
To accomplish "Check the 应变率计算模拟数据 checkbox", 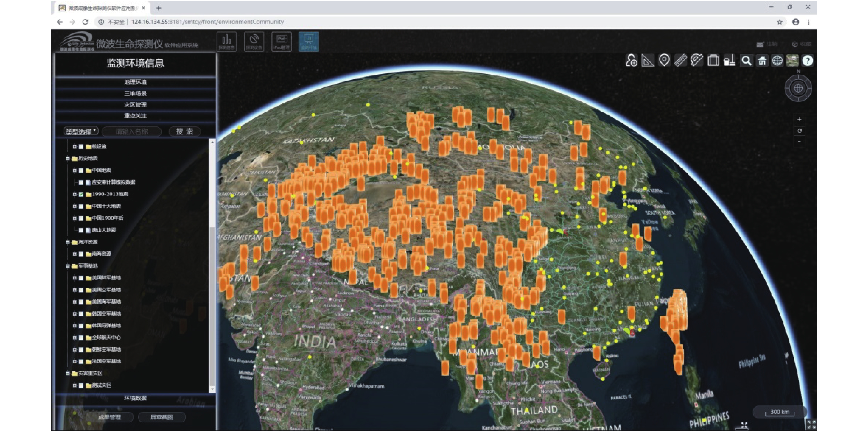I will coord(81,182).
